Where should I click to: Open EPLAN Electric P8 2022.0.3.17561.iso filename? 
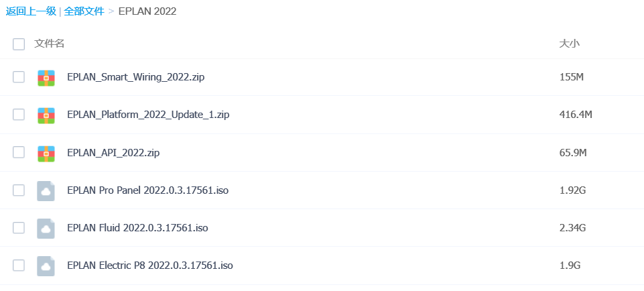pyautogui.click(x=149, y=266)
